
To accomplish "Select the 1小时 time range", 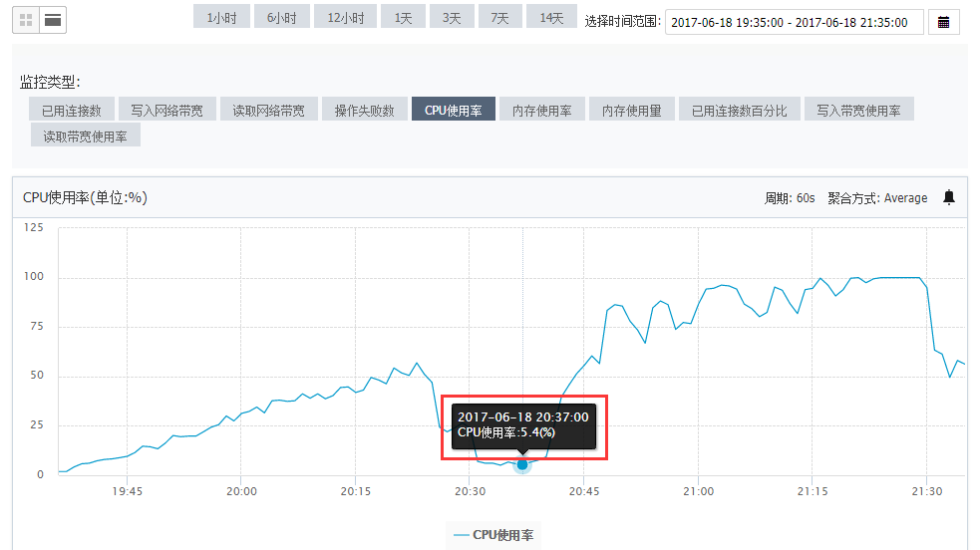I will [222, 17].
